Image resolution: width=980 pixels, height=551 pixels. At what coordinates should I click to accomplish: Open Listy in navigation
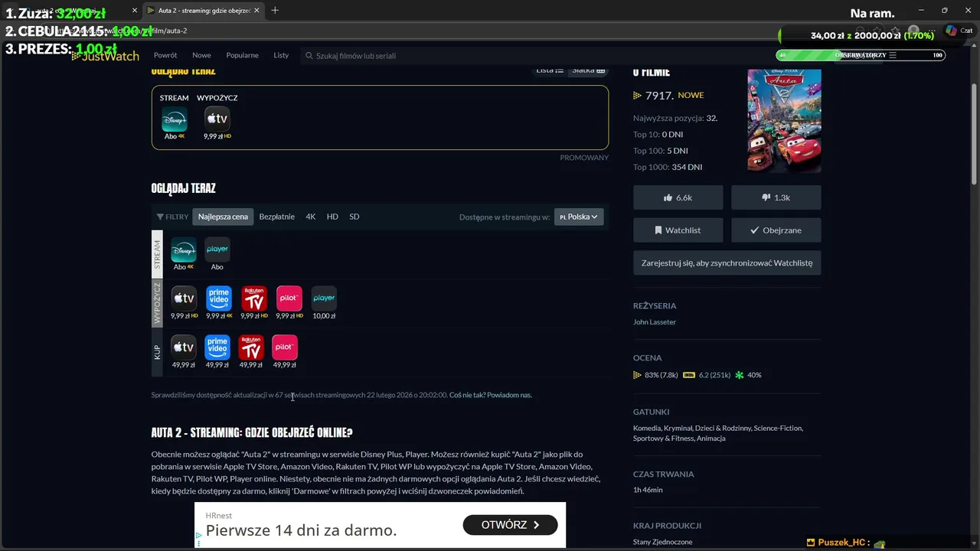click(281, 55)
